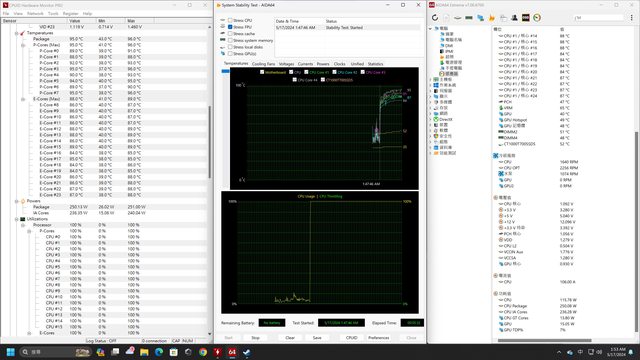
Task: Click the round gauge icon in AIDA64 toolbar
Action: pos(537,18)
